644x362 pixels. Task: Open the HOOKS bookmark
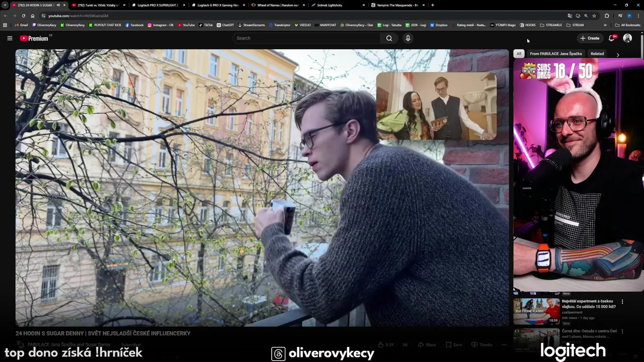tap(528, 25)
